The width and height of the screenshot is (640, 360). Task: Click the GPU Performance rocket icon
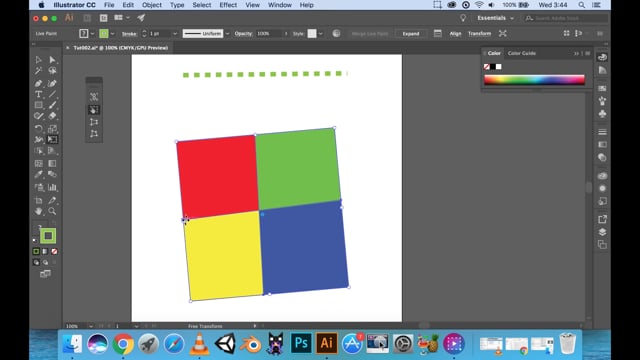pyautogui.click(x=141, y=18)
